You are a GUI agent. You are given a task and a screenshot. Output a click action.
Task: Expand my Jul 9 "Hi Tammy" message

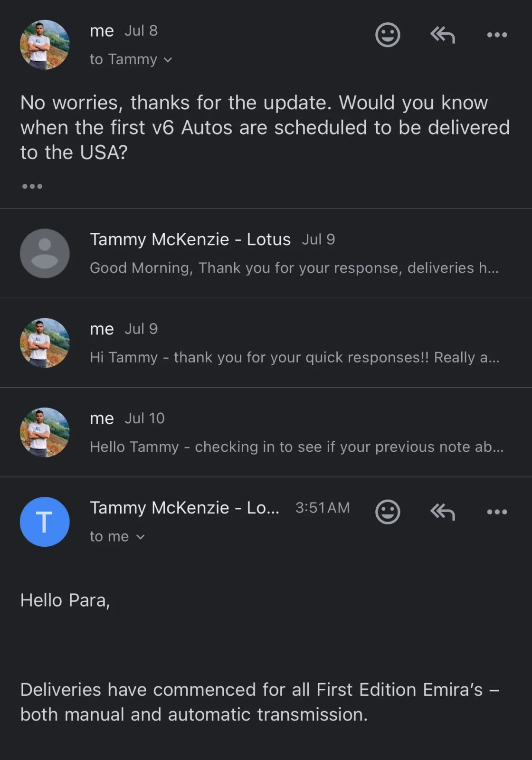(x=294, y=357)
